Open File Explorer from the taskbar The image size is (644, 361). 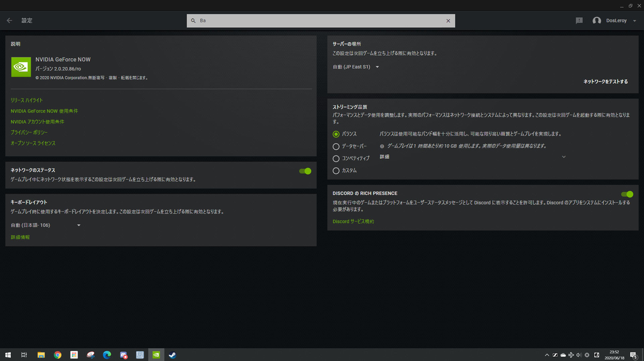[41, 355]
